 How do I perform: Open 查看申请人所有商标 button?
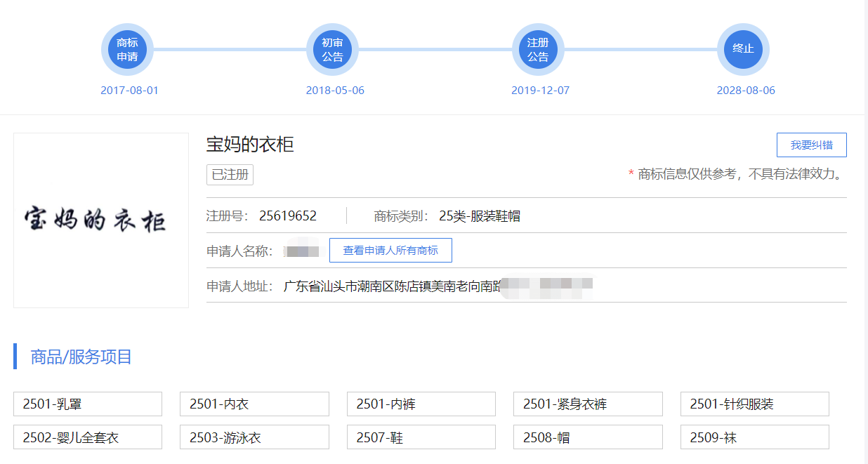pos(390,251)
